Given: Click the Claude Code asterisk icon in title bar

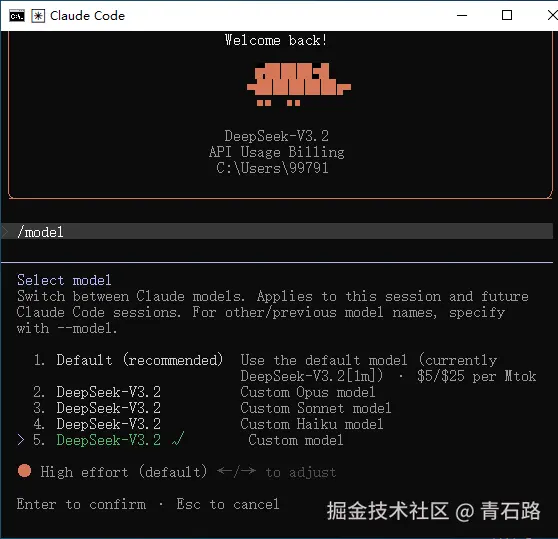Looking at the screenshot, I should coord(38,16).
